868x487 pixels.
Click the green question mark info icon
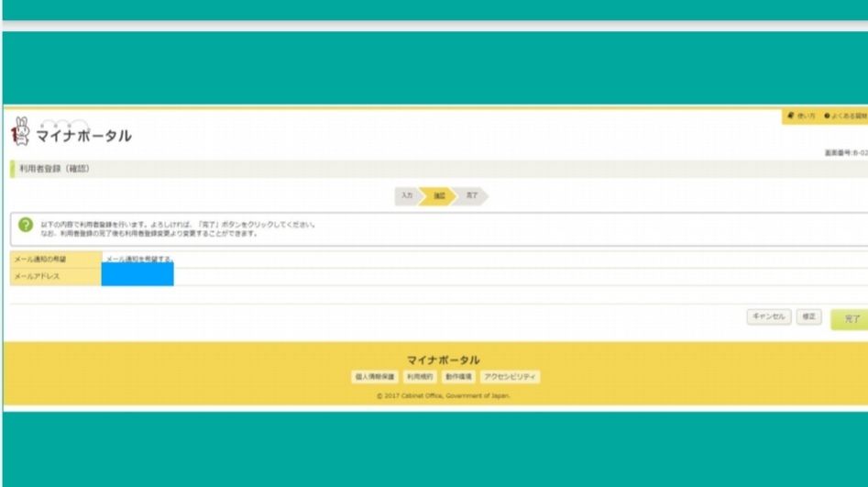tap(26, 226)
